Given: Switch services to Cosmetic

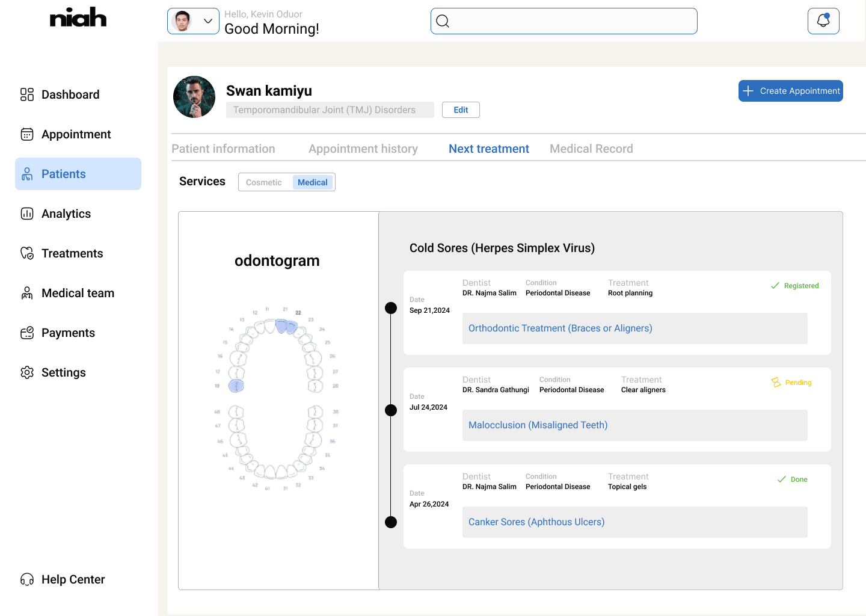Looking at the screenshot, I should (x=264, y=182).
